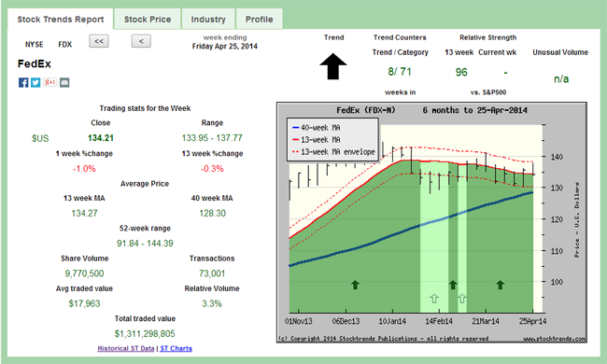
Task: Tweet report via Twitter icon
Action: 35,82
